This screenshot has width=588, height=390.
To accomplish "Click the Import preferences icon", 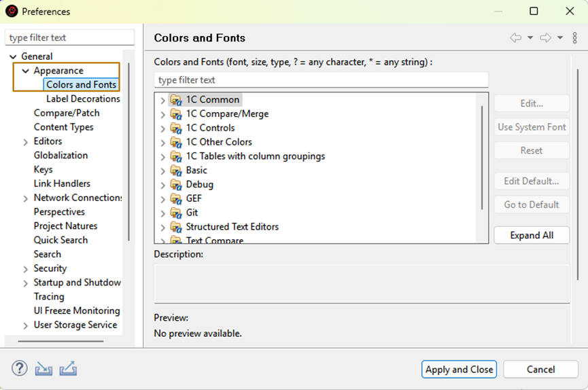I will coord(44,369).
